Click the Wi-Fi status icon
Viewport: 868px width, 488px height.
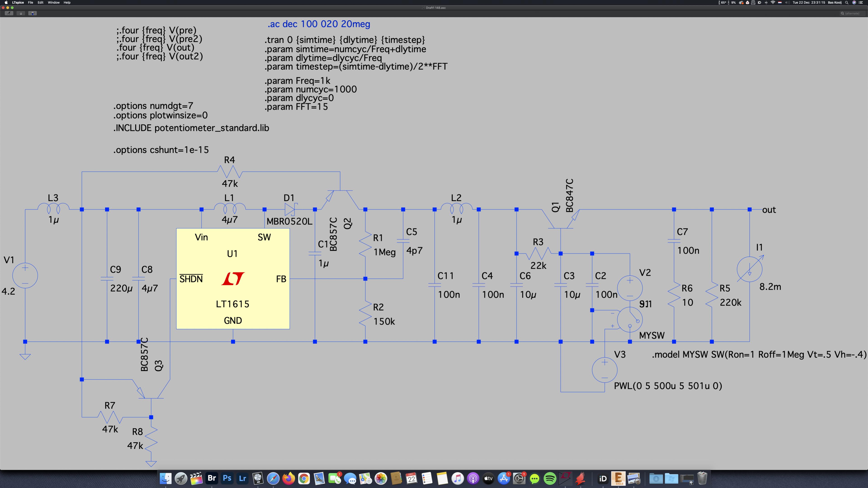tap(773, 2)
